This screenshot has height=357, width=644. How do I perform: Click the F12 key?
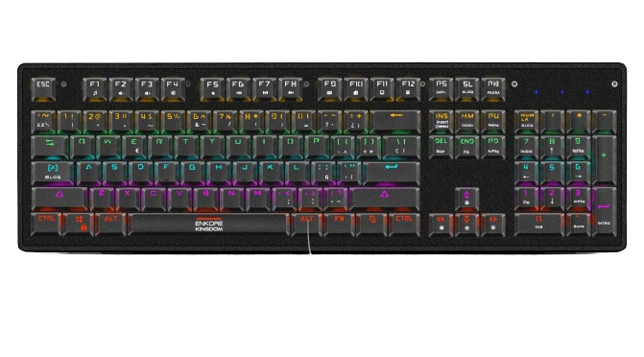click(x=408, y=88)
